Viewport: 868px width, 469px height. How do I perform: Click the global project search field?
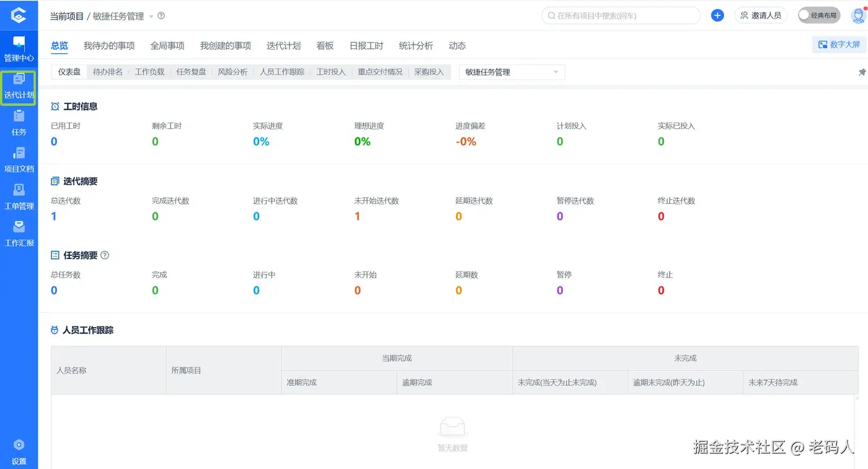(621, 15)
